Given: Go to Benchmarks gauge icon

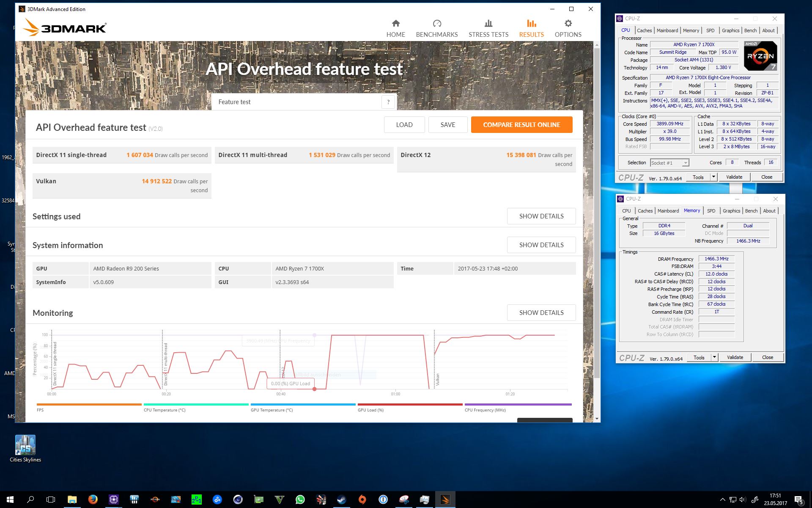Looking at the screenshot, I should (x=437, y=24).
